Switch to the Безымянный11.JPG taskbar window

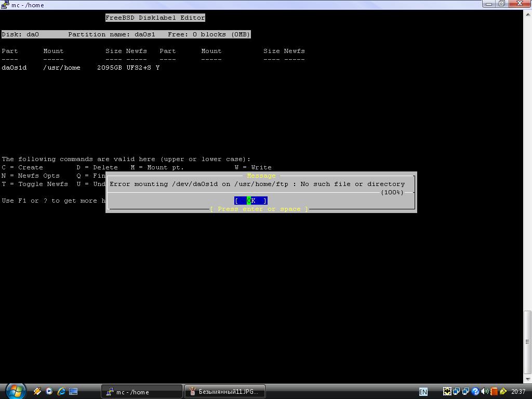click(x=225, y=392)
